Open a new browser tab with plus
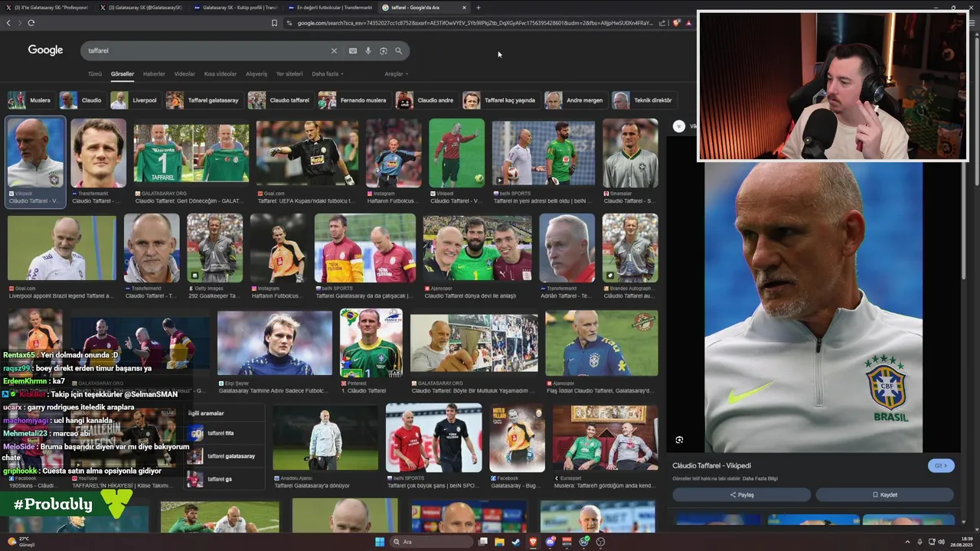This screenshot has height=551, width=980. pyautogui.click(x=479, y=8)
